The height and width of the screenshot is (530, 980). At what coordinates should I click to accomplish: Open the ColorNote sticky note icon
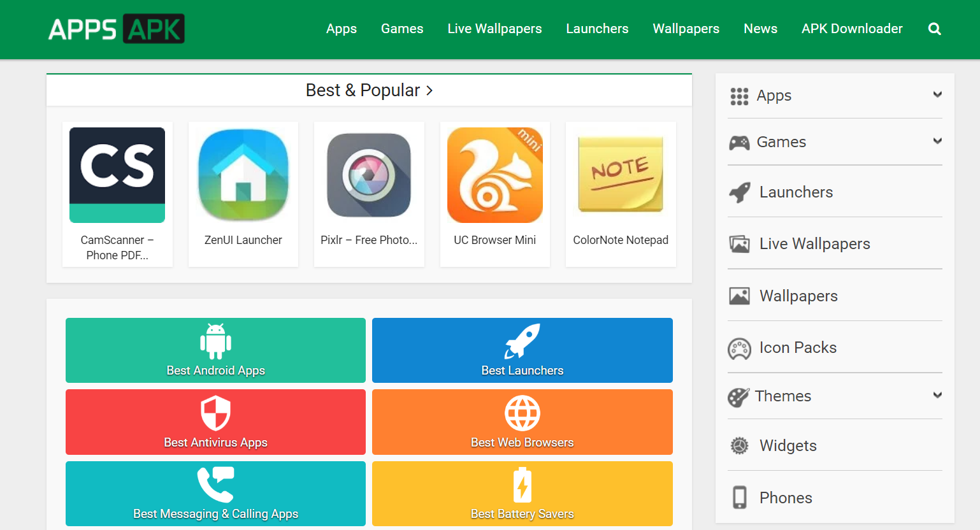pos(621,174)
